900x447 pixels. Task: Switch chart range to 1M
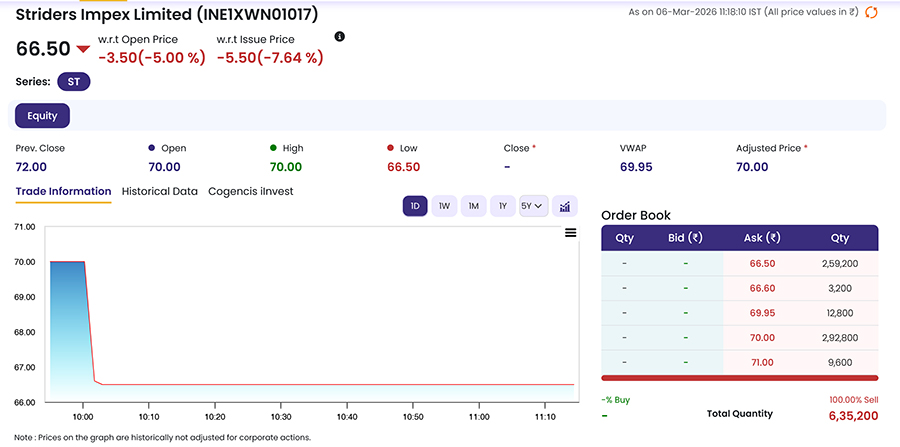point(474,206)
